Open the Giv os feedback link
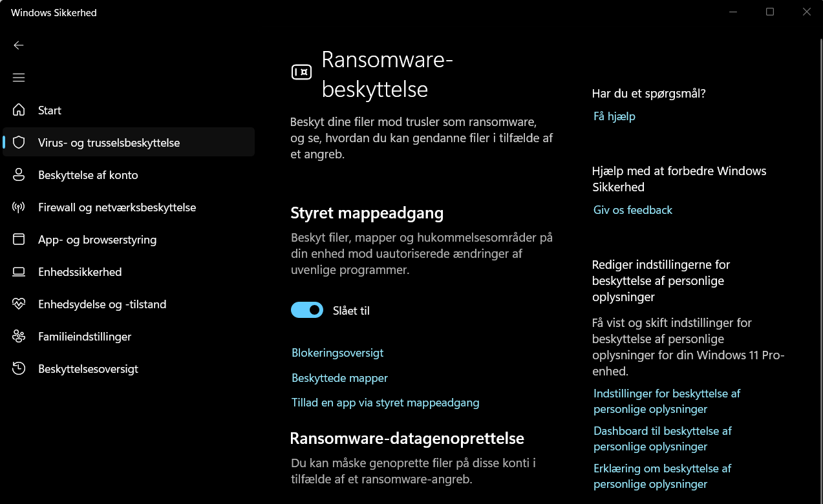The width and height of the screenshot is (823, 504). coord(633,210)
